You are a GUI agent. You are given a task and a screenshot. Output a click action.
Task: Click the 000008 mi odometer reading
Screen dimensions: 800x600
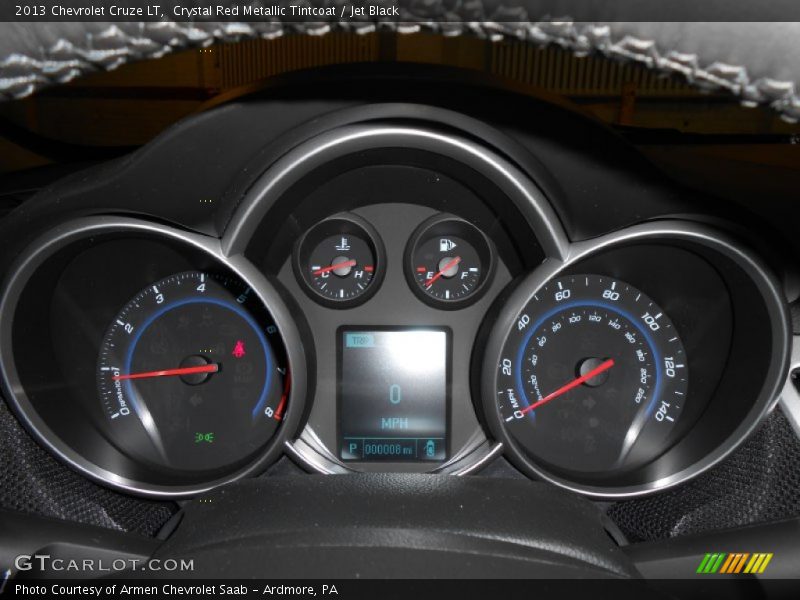(389, 450)
